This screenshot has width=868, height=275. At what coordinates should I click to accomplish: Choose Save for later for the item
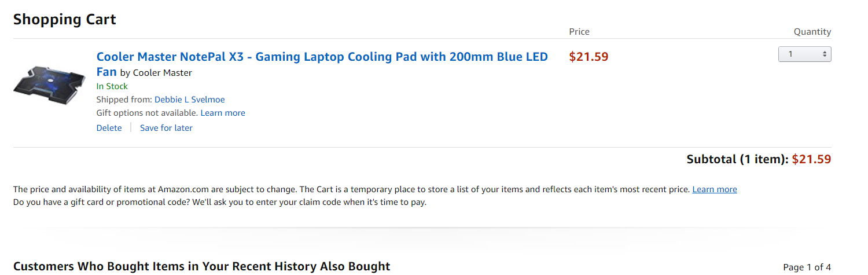coord(166,128)
